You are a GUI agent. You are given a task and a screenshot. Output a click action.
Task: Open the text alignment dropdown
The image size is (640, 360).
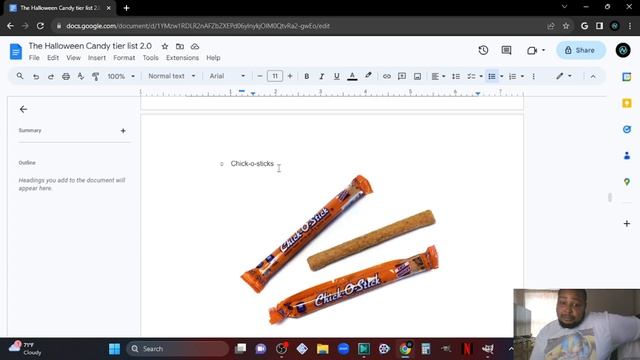click(x=438, y=76)
